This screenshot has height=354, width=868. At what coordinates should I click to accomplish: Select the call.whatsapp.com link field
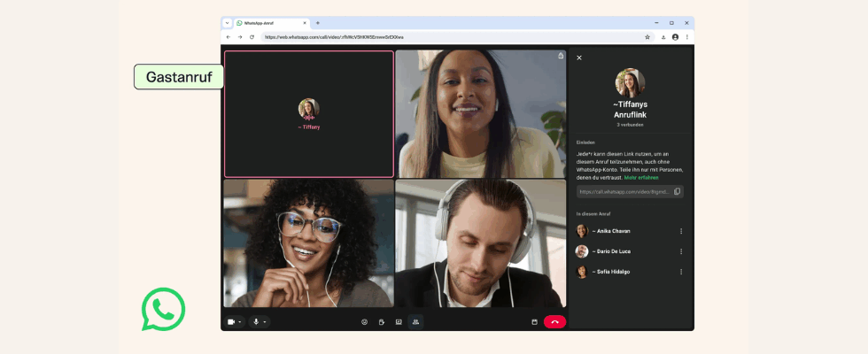(x=630, y=191)
